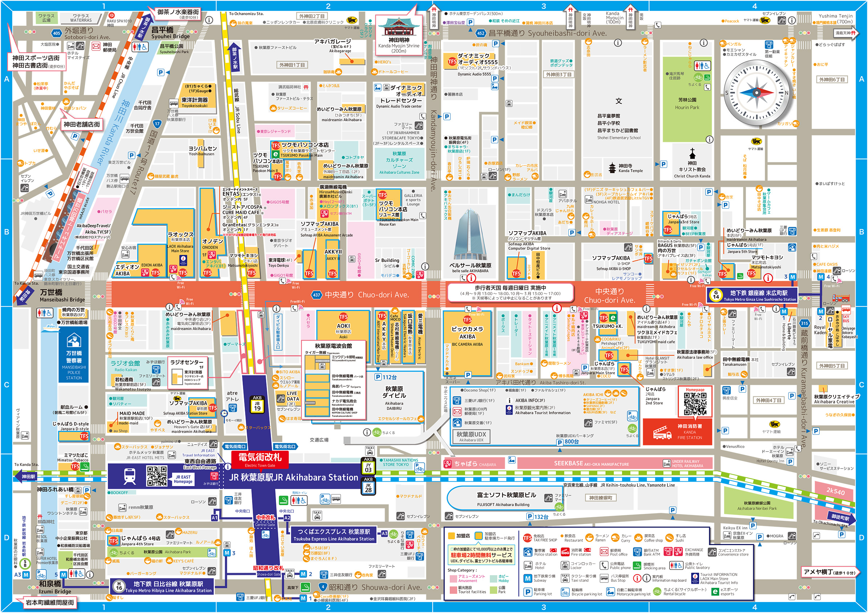Image resolution: width=868 pixels, height=613 pixels.
Task: Click the Police station legend icon
Action: [528, 552]
